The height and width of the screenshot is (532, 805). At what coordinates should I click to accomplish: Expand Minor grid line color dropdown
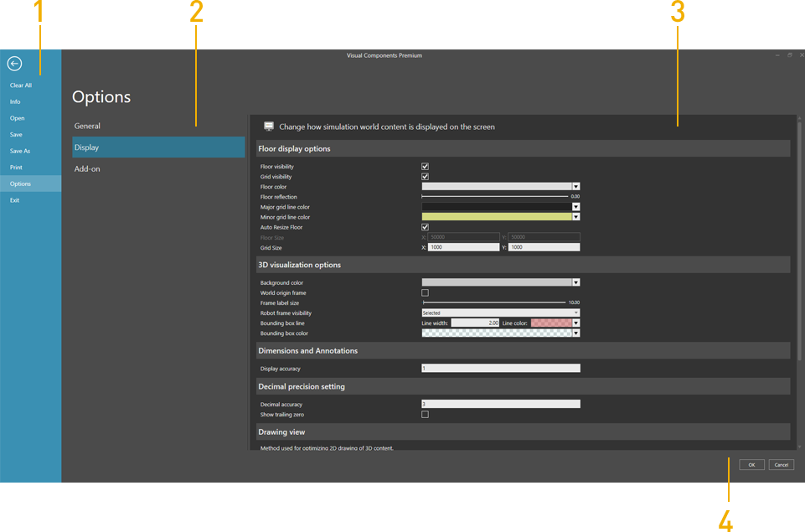point(576,217)
